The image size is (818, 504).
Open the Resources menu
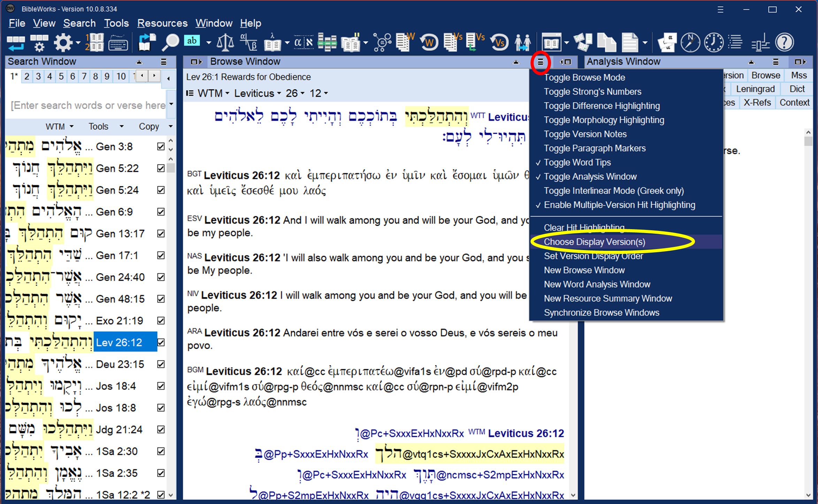point(162,23)
